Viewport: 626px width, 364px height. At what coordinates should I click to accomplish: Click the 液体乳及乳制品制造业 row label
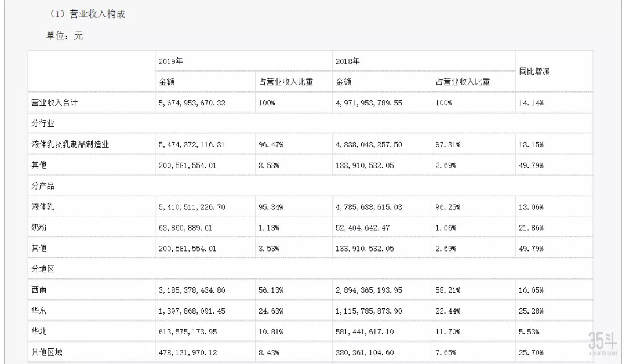[x=70, y=144]
